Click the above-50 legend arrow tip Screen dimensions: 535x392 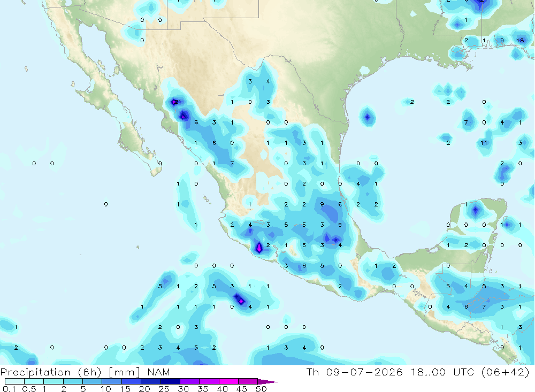pos(268,381)
